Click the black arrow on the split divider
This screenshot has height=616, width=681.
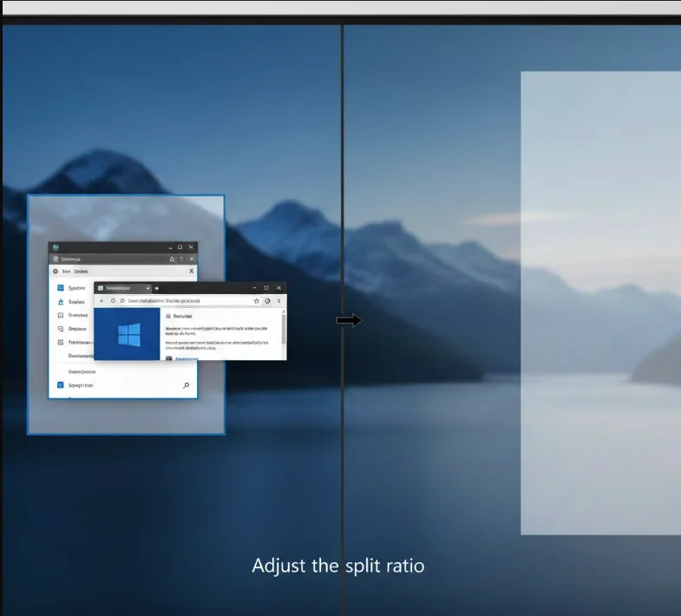pos(349,320)
